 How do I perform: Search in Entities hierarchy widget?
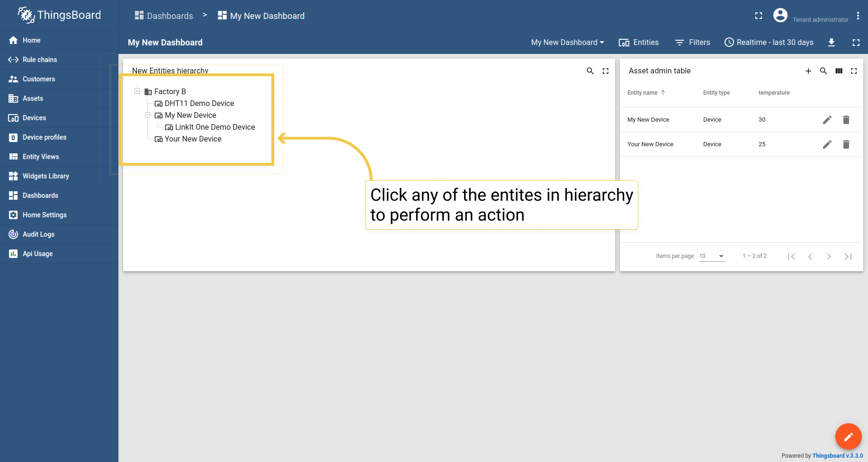tap(590, 71)
